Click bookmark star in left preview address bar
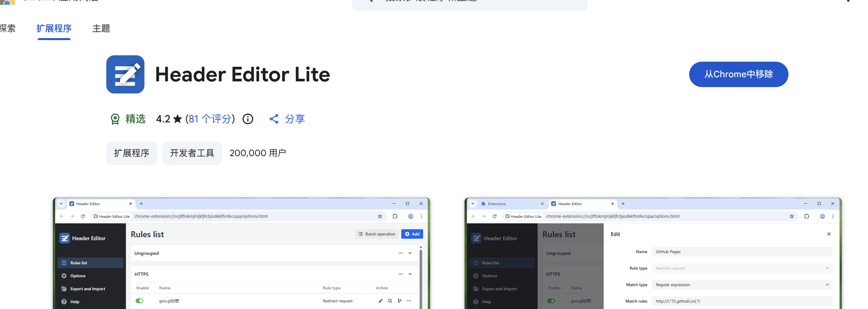This screenshot has width=868, height=309. click(380, 216)
